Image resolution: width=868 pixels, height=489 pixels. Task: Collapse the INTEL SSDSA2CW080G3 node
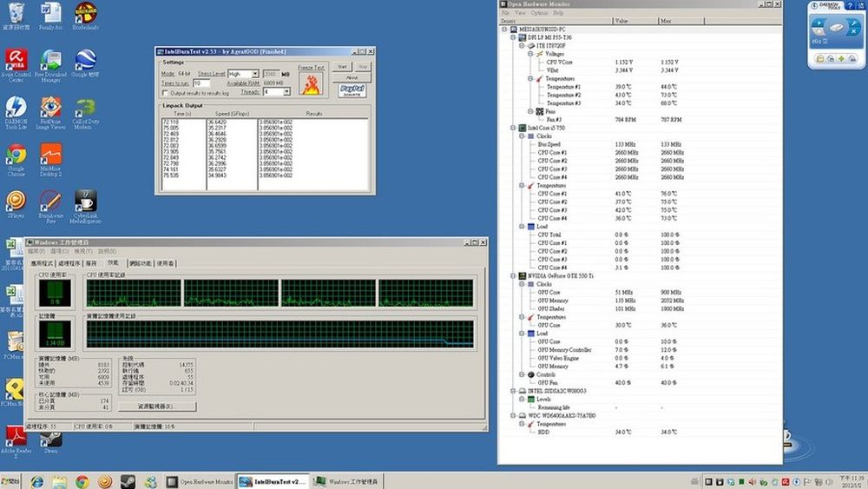(513, 391)
